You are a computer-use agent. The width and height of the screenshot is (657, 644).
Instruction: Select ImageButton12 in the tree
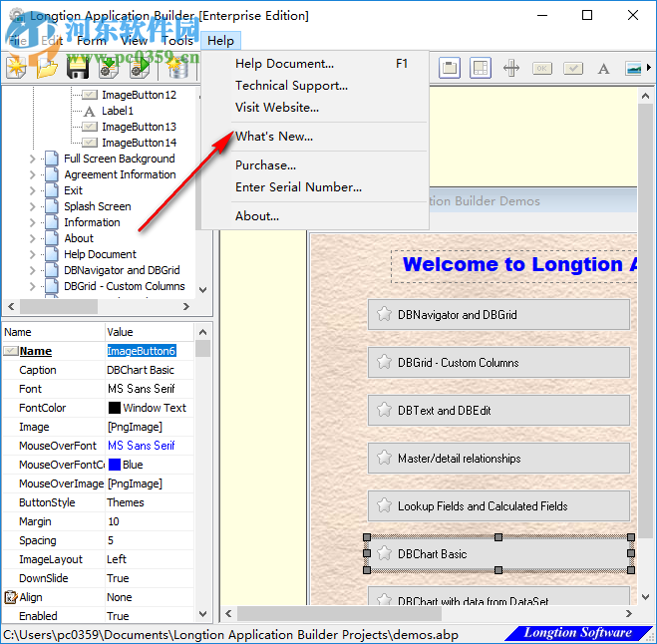140,95
